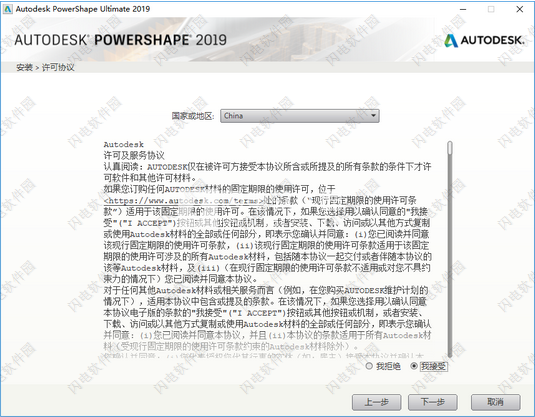Click the AUTODESK POWERSHAPE 2019 heading
Screen dimensions: 535x417
(120, 40)
